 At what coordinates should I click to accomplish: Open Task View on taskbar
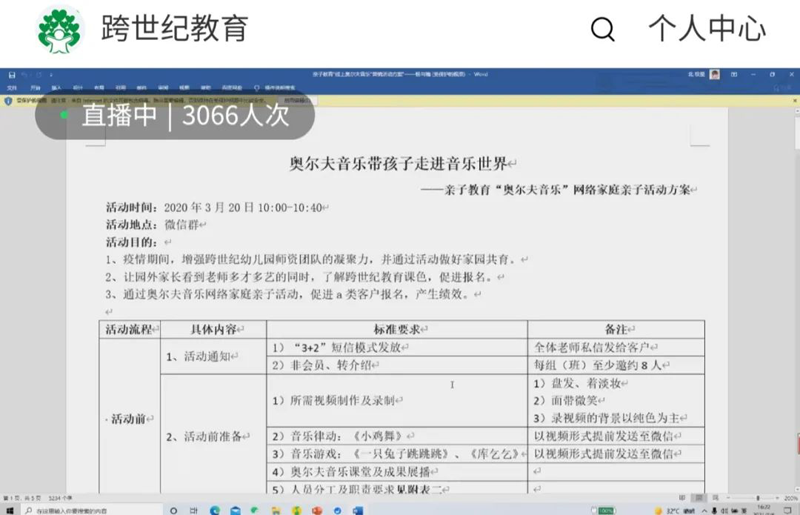coord(194,510)
